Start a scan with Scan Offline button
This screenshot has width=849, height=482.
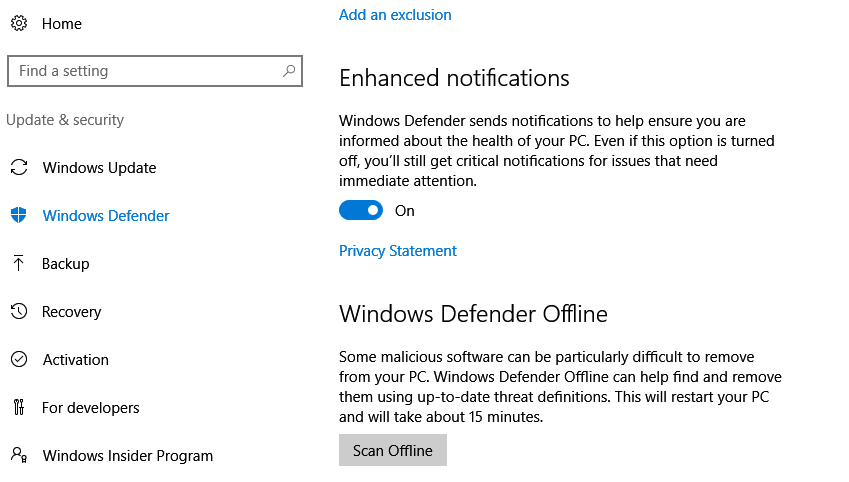tap(393, 450)
